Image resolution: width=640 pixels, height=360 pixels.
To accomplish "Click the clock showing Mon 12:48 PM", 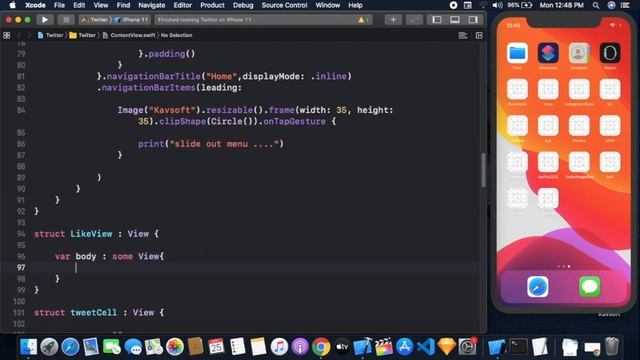I will point(562,5).
